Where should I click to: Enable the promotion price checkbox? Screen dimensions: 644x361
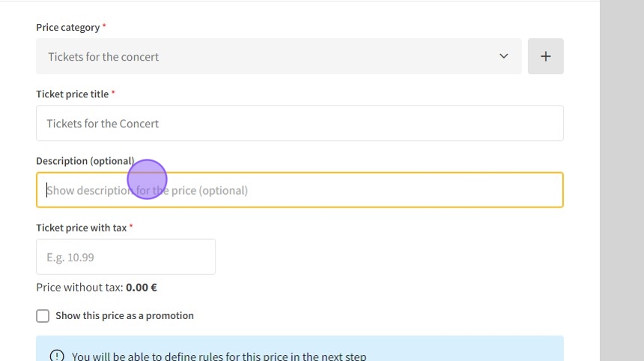coord(43,316)
